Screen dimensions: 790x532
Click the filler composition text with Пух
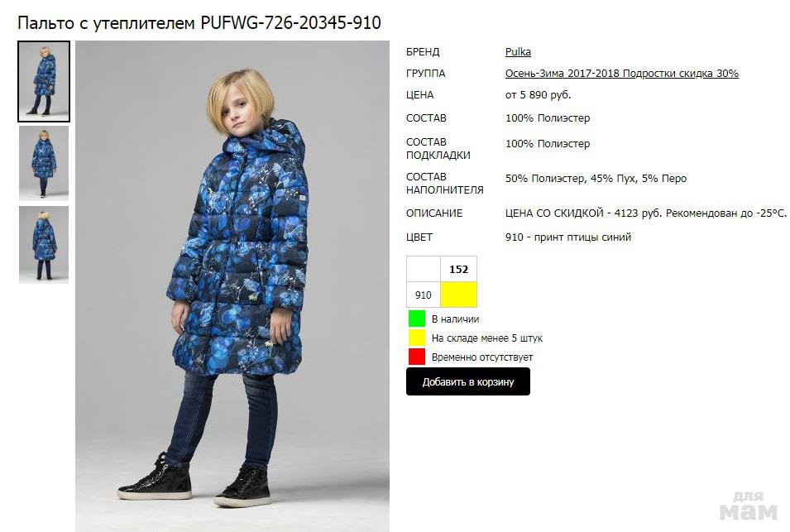596,179
